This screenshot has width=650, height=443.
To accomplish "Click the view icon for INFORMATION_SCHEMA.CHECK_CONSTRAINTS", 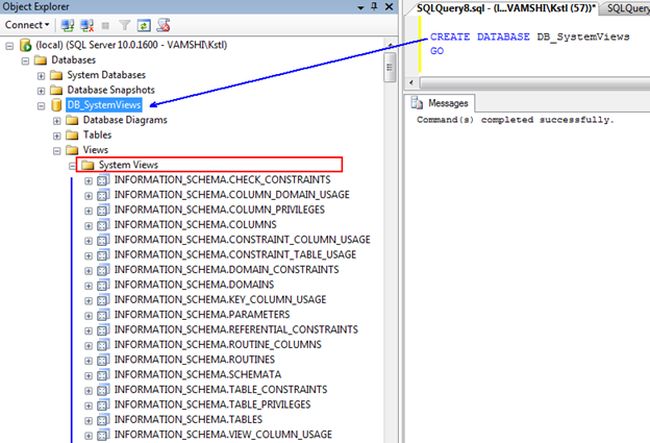I will (x=103, y=180).
